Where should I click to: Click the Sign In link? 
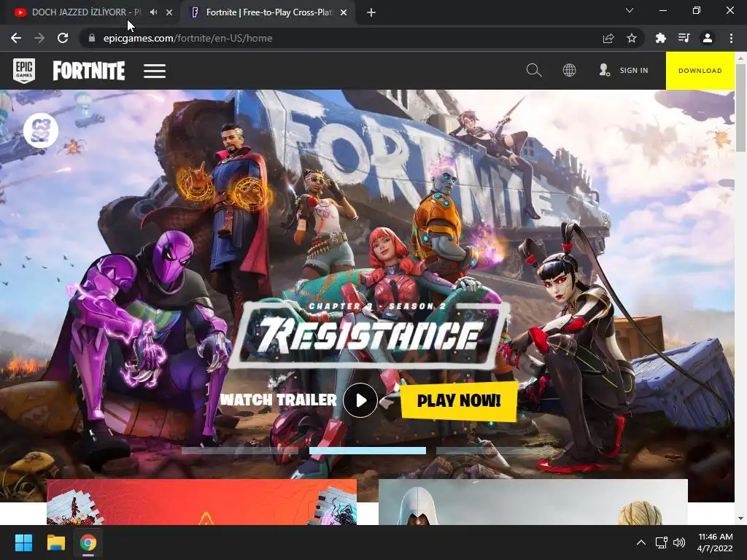(x=634, y=71)
